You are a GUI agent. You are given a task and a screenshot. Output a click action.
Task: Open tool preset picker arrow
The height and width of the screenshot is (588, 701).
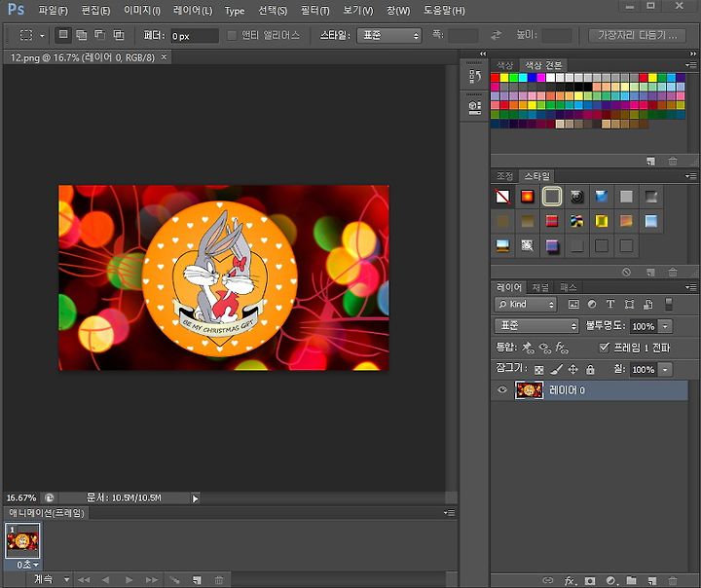(x=42, y=36)
